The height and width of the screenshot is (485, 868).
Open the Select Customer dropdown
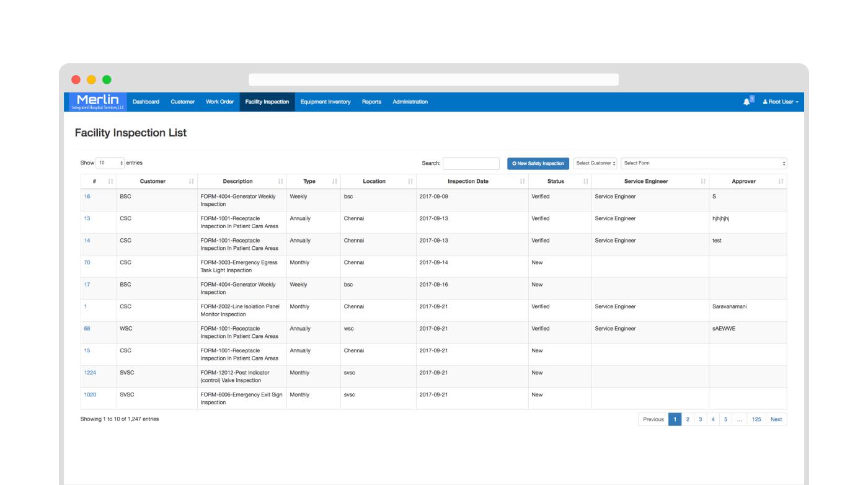point(595,163)
